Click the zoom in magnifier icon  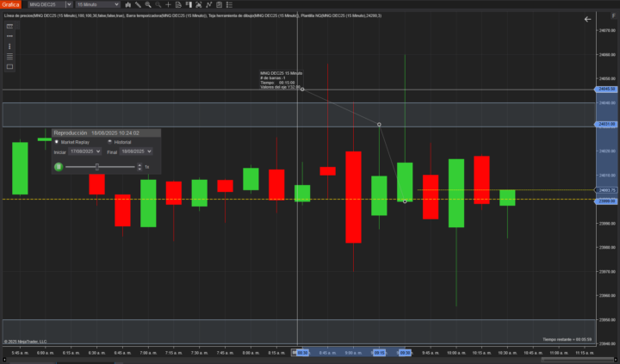pyautogui.click(x=148, y=5)
